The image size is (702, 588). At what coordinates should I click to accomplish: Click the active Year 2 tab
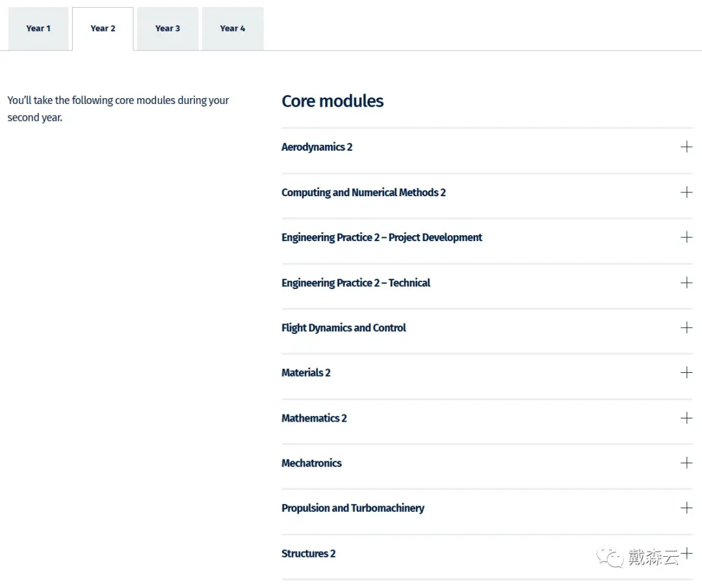103,29
